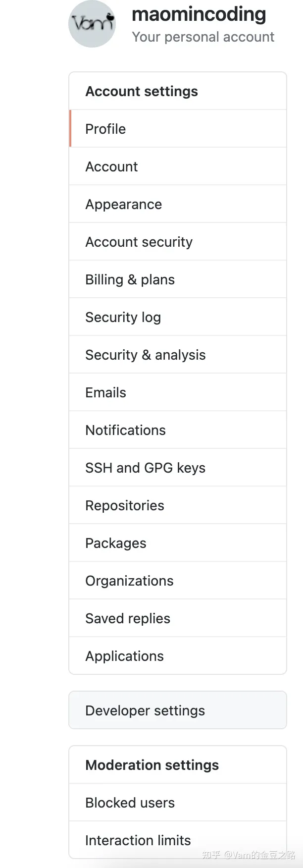Open Saved replies
The height and width of the screenshot is (868, 303).
click(127, 618)
